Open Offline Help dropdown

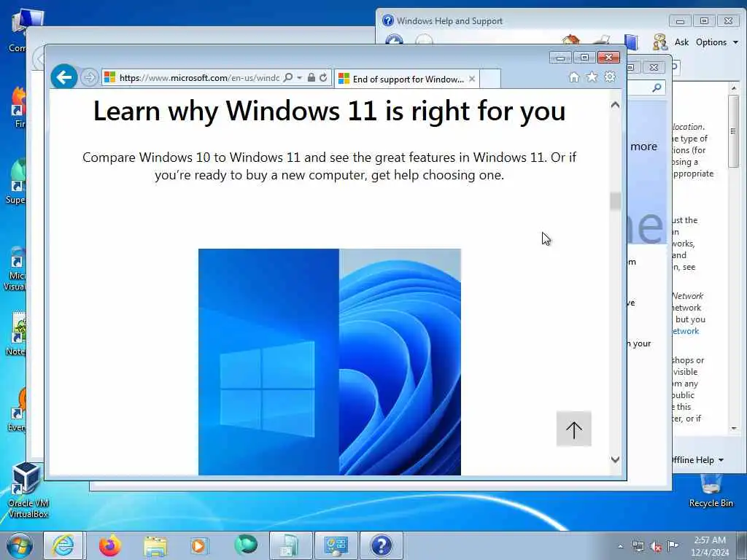[x=698, y=460]
